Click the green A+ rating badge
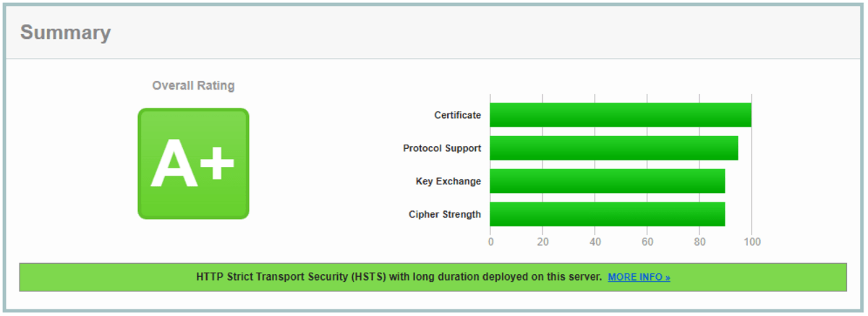This screenshot has height=316, width=868. click(x=193, y=163)
